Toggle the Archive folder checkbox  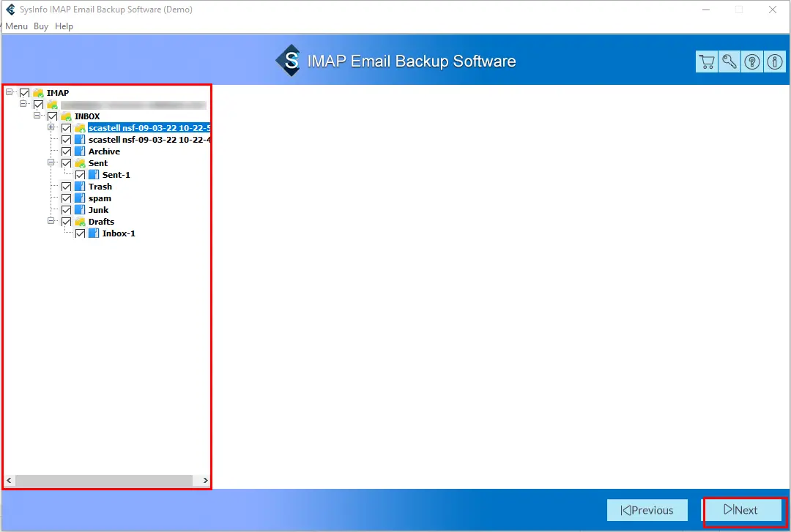[x=66, y=151]
